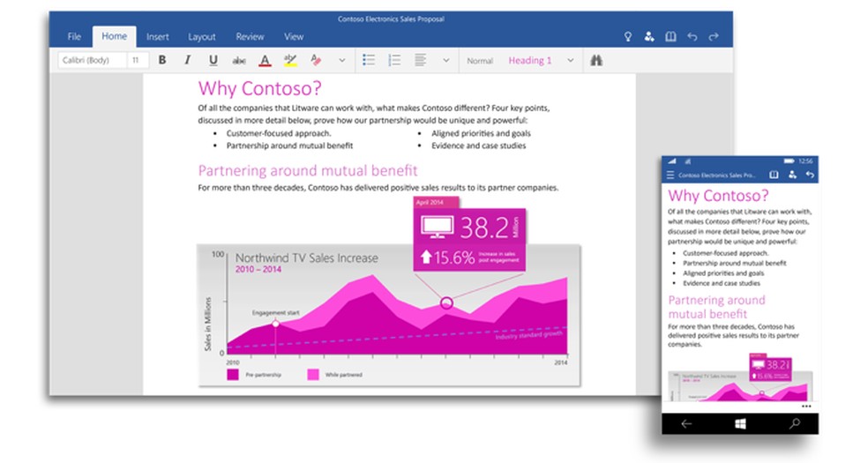Click the "Pre-partnership" legend swatch
Screen dimensions: 868x463
233,375
